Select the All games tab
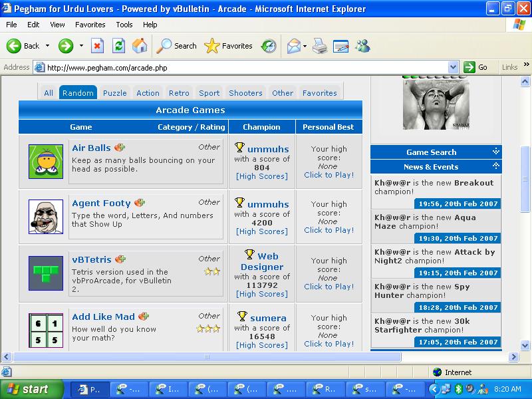The height and width of the screenshot is (399, 532). coord(49,93)
